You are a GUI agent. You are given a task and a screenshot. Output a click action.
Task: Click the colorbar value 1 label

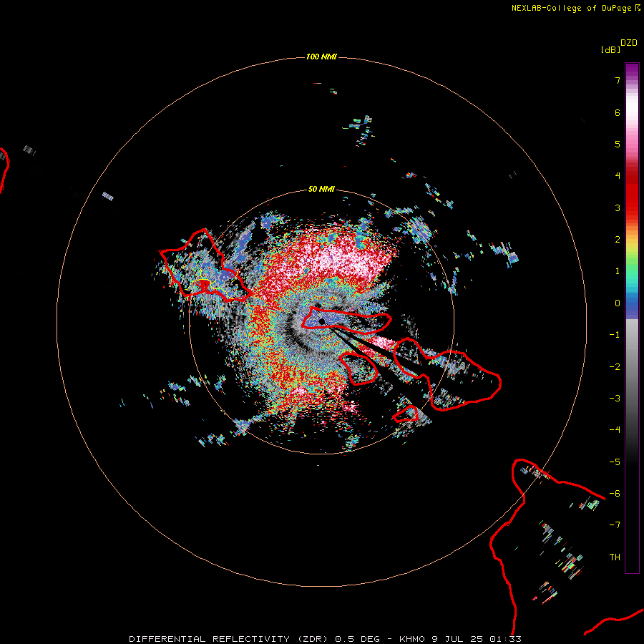point(618,271)
